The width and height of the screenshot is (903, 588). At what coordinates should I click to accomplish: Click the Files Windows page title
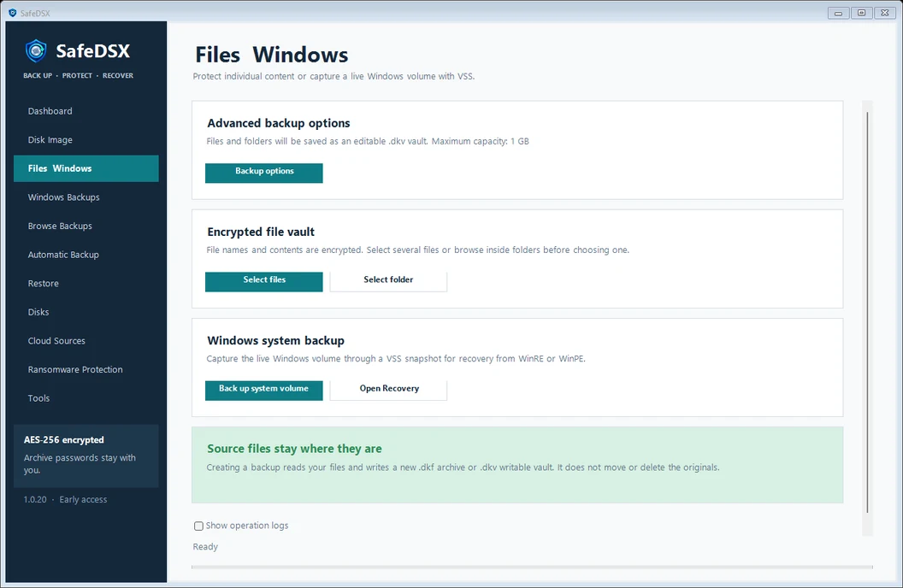point(272,55)
